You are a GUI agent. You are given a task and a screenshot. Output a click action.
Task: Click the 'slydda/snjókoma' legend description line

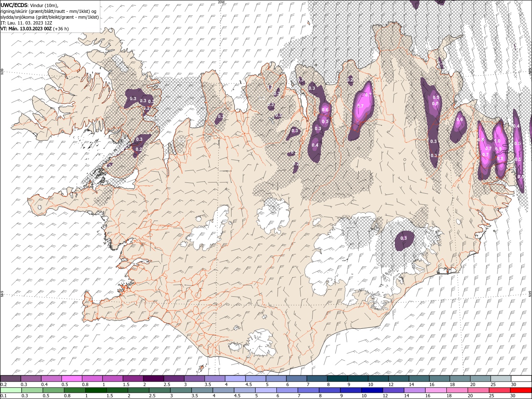point(49,17)
